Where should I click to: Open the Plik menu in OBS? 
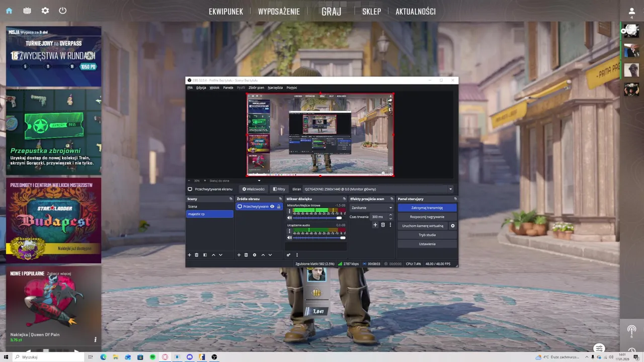click(x=190, y=87)
